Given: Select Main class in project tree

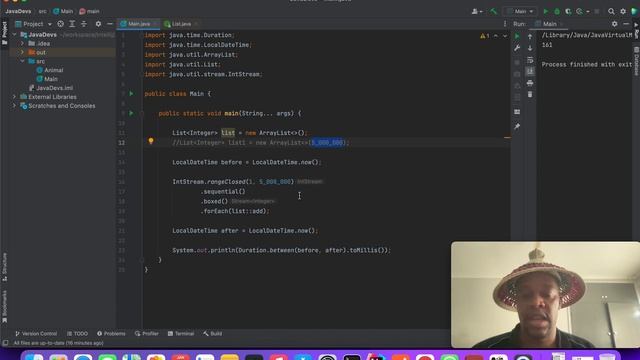Looking at the screenshot, I should point(47,79).
